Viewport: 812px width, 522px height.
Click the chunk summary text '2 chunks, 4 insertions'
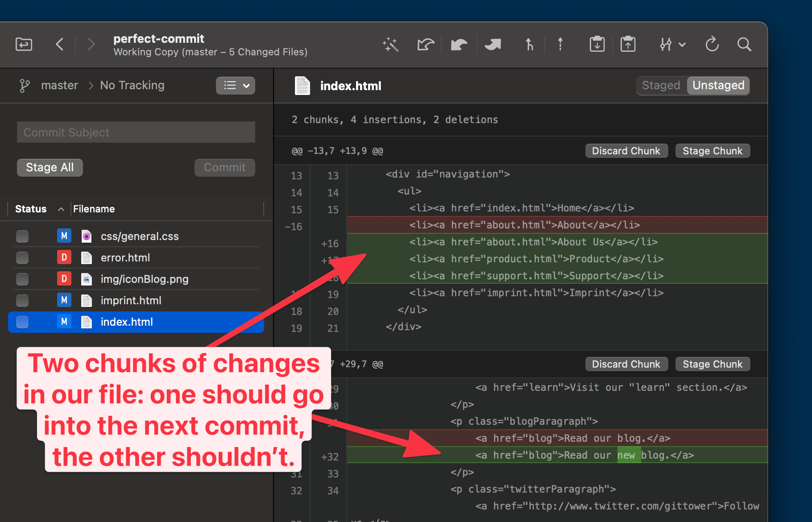[x=394, y=120]
